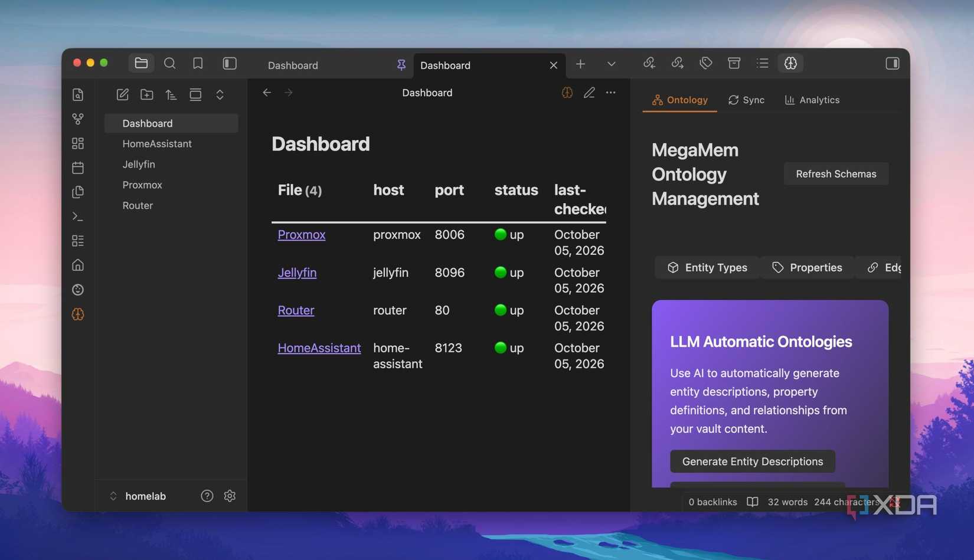Open the outline list icon

click(763, 63)
